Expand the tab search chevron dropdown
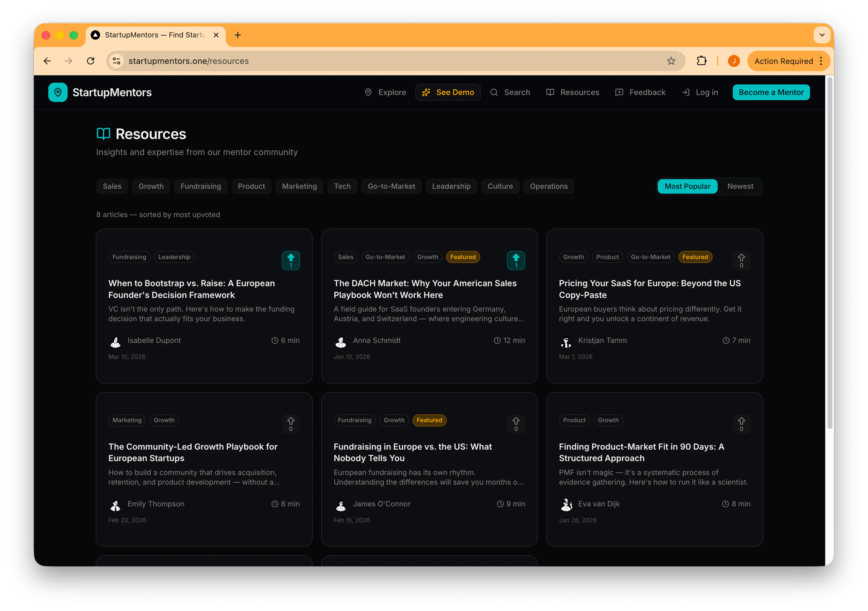868x611 pixels. (822, 35)
